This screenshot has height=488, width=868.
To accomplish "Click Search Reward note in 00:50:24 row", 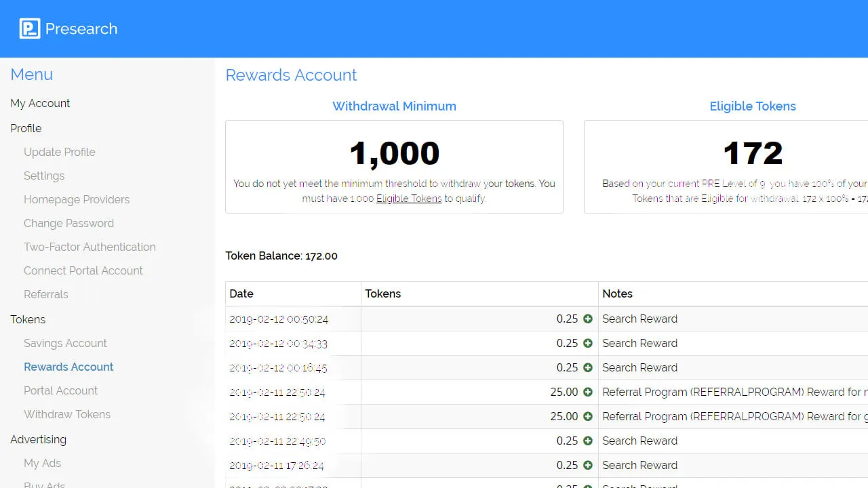I will pyautogui.click(x=639, y=319).
